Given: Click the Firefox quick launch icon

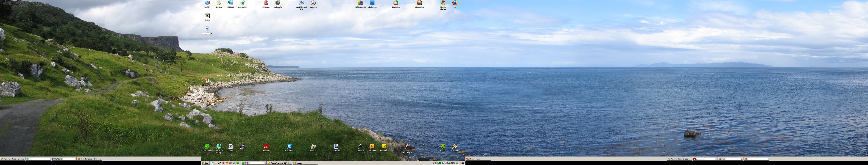Looking at the screenshot, I should [231, 163].
